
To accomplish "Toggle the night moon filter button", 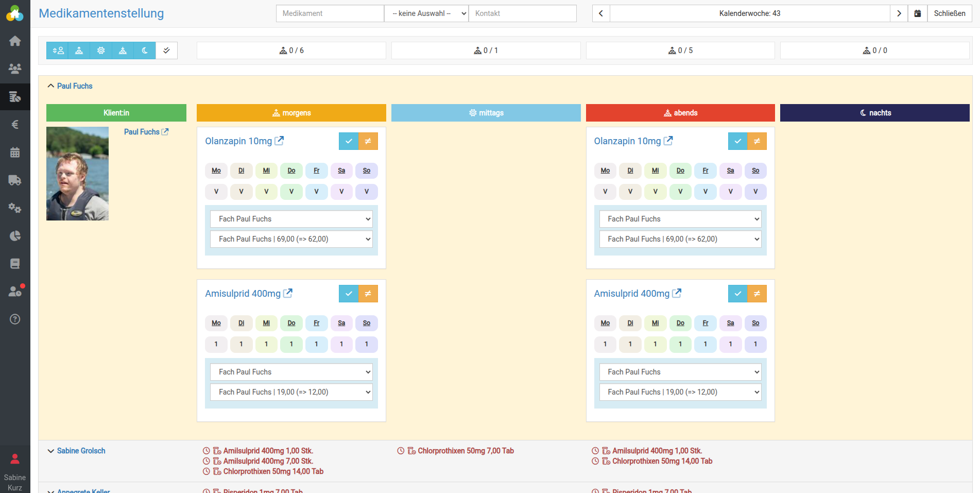I will (145, 50).
